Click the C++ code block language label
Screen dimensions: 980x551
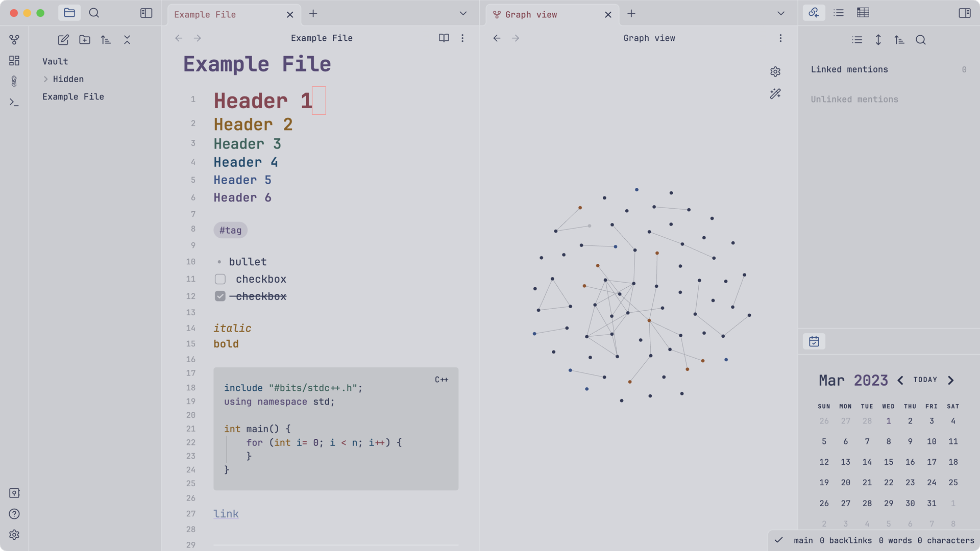[442, 380]
